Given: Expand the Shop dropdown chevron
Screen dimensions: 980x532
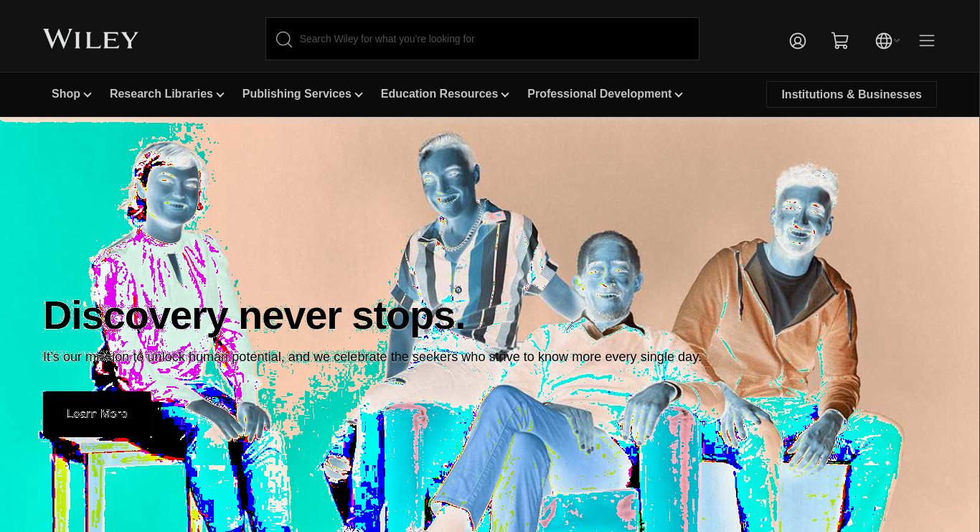Looking at the screenshot, I should (88, 95).
